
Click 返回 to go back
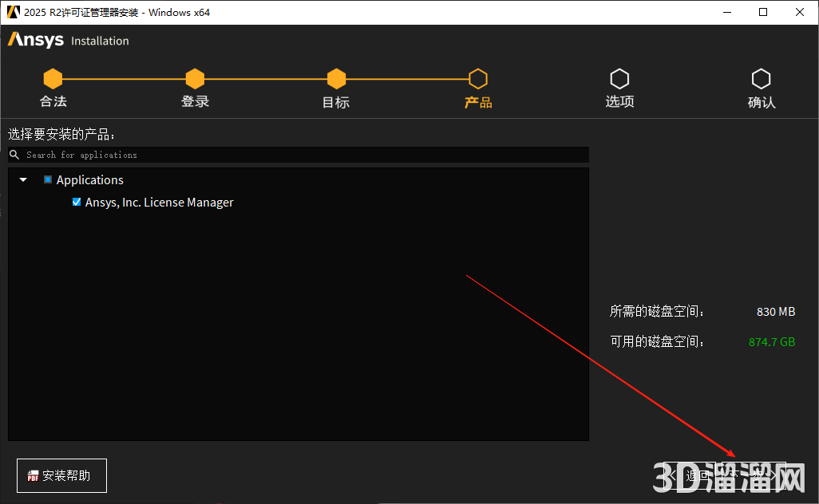pos(691,475)
